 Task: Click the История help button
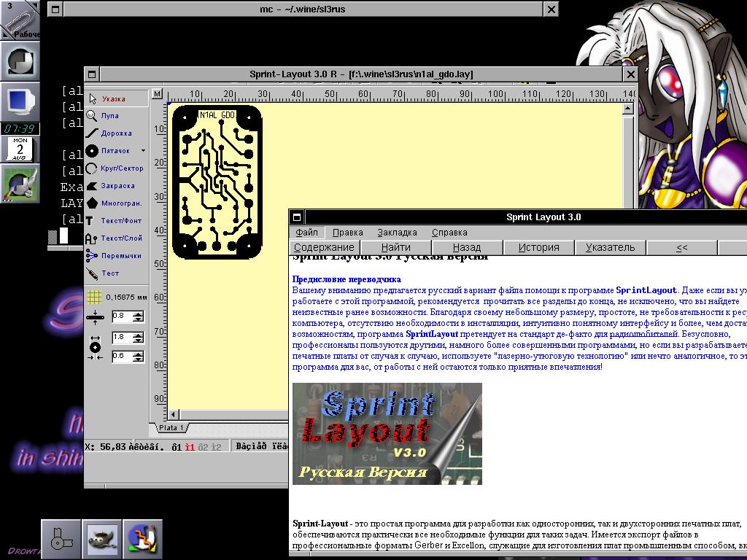click(x=539, y=248)
